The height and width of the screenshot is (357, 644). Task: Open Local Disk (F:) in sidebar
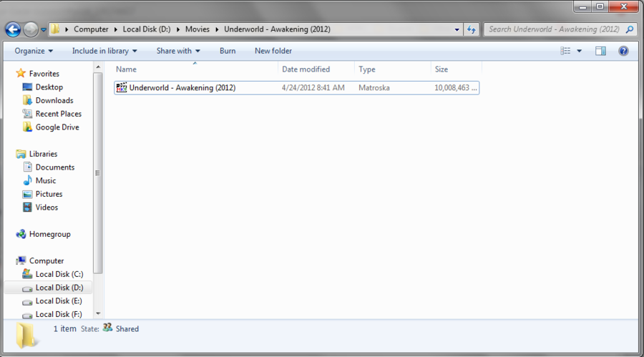click(59, 314)
